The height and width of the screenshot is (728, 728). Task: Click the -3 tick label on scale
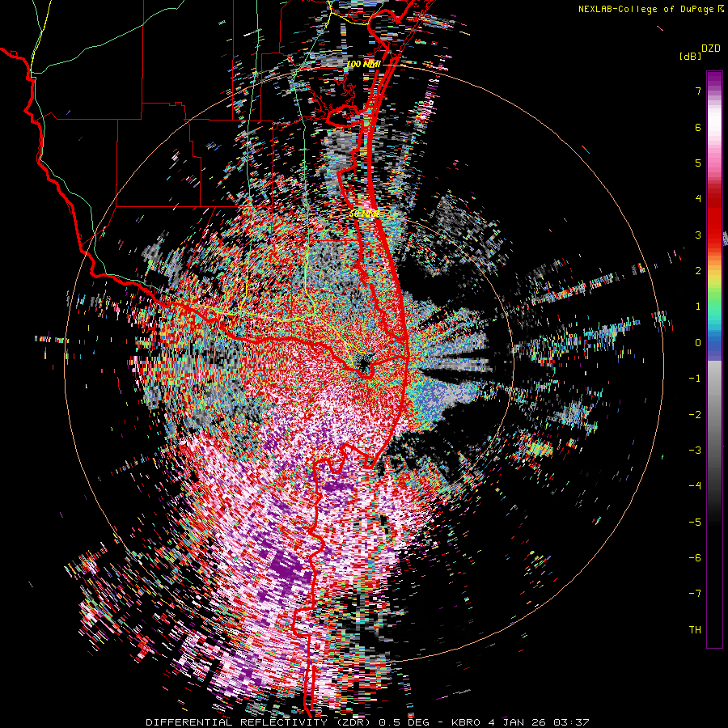pyautogui.click(x=695, y=451)
